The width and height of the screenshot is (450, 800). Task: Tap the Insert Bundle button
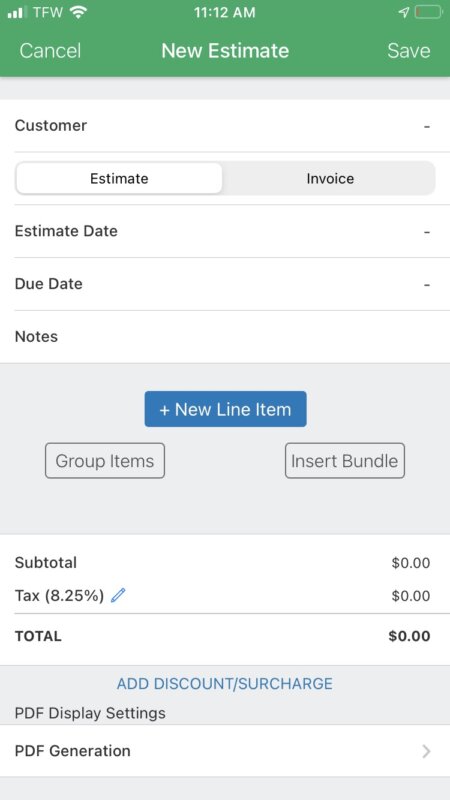click(x=345, y=461)
